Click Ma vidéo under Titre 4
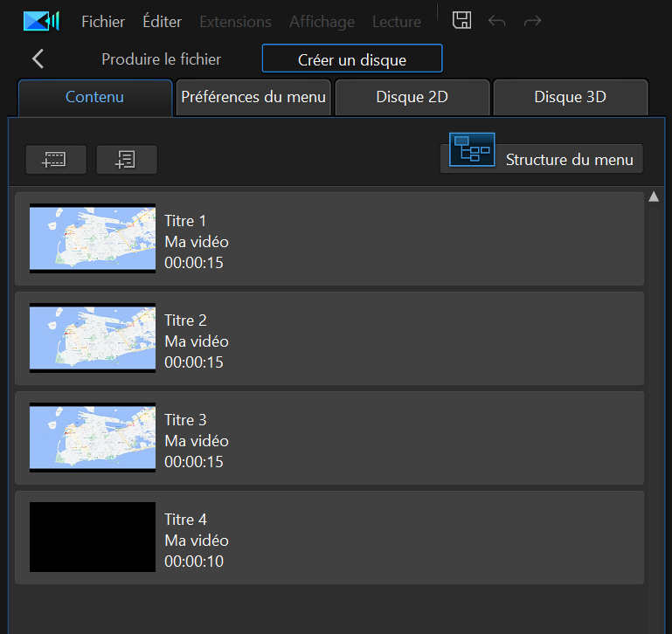Viewport: 672px width, 634px height. point(197,541)
